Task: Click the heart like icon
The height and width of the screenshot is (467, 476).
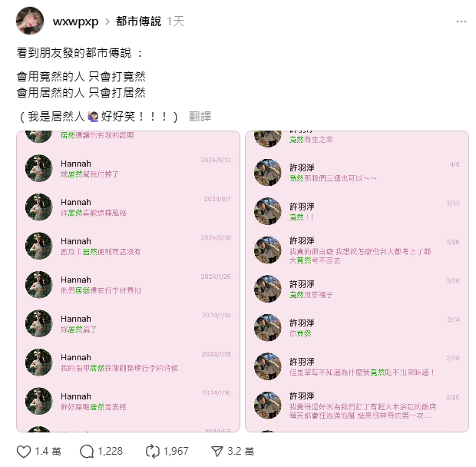Action: click(x=23, y=452)
